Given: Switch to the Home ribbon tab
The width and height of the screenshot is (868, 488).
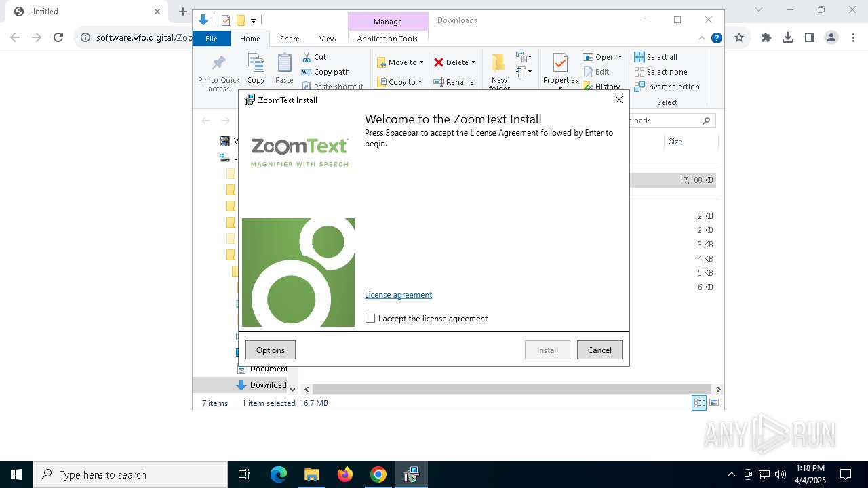Looking at the screenshot, I should (x=250, y=39).
